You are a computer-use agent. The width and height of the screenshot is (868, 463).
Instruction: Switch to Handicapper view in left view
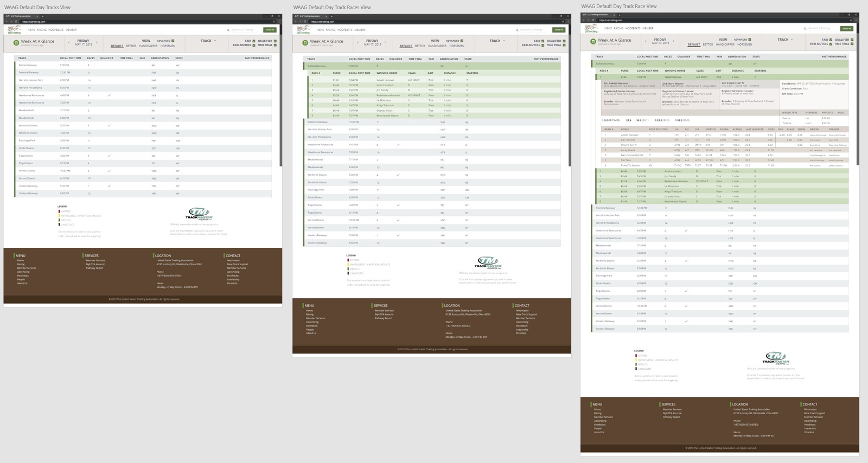click(x=148, y=46)
